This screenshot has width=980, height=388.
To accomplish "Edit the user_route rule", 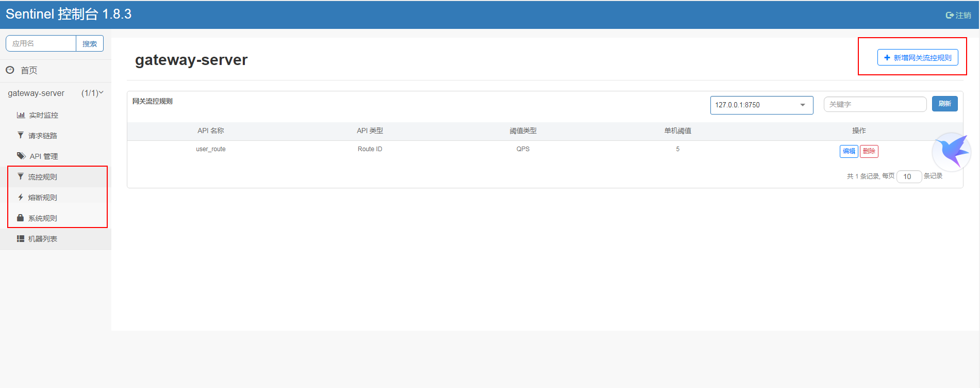I will (x=849, y=151).
